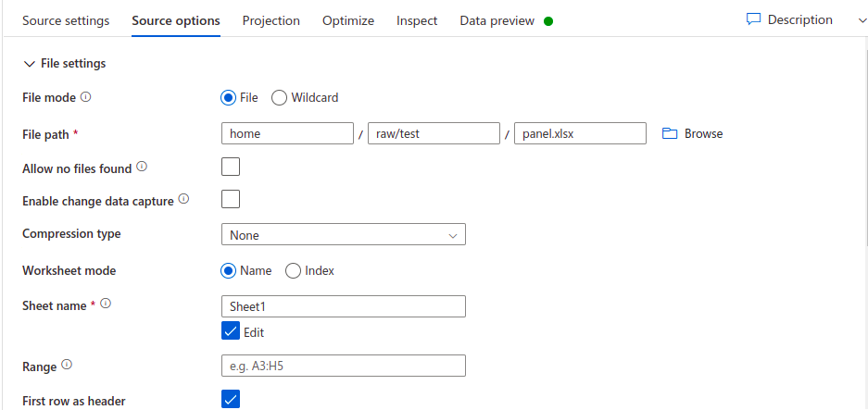Open the Compression type dropdown
Screen dimensions: 868x410
(343, 234)
